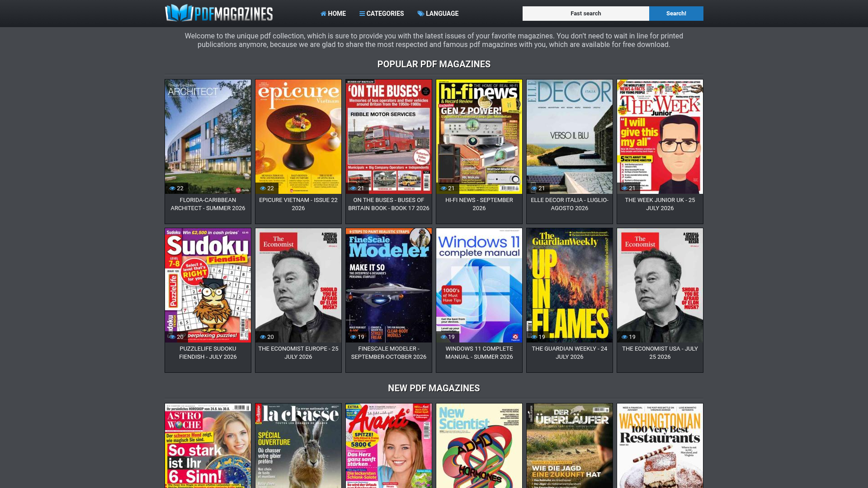Open Der Überläufer cover thumbnail
Viewport: 868px width, 488px height.
[x=570, y=446]
